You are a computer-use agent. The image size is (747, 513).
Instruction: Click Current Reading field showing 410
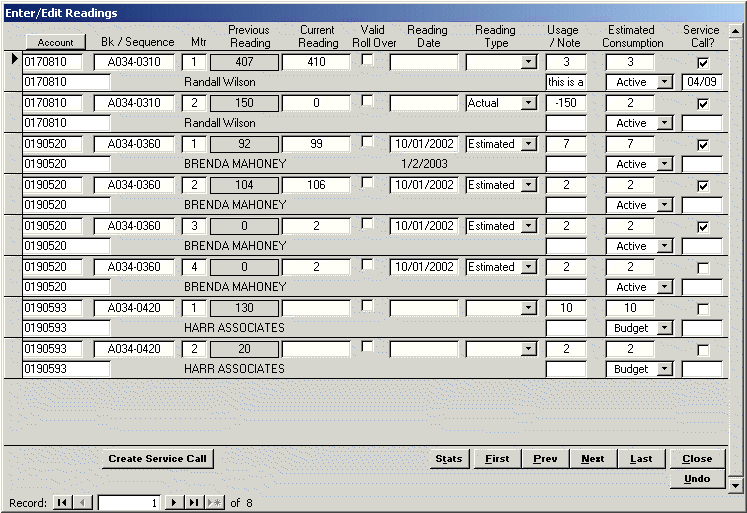[x=316, y=62]
